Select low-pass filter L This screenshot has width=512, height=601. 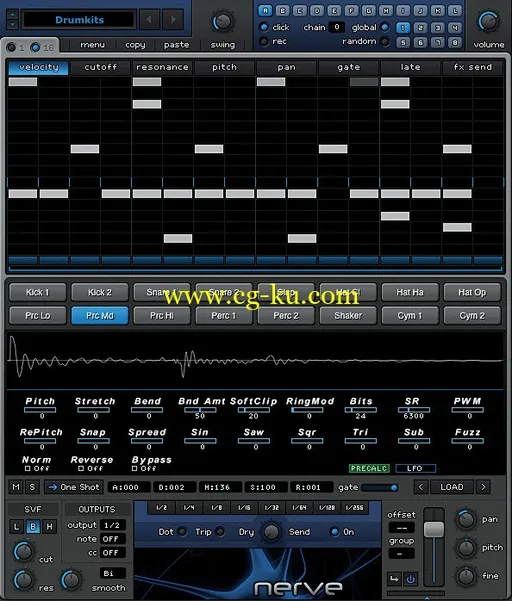pyautogui.click(x=16, y=527)
